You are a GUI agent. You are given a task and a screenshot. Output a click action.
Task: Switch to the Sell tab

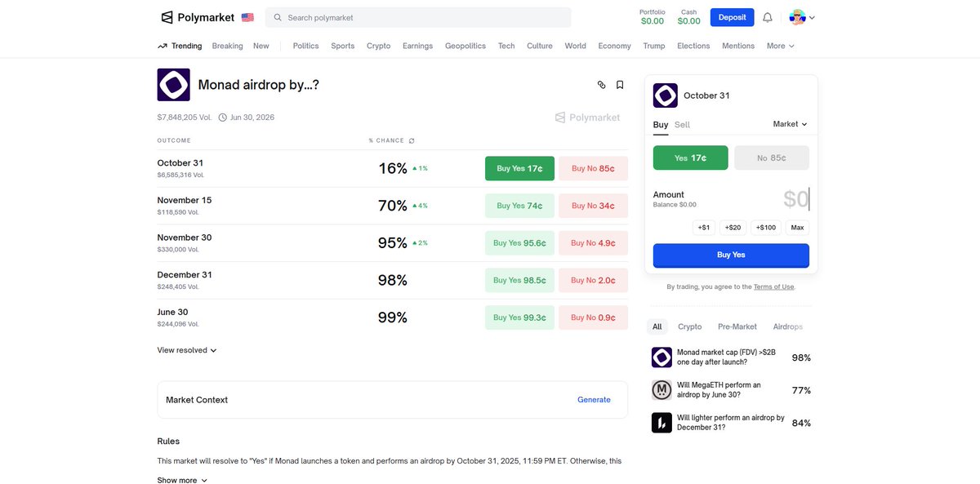coord(682,125)
